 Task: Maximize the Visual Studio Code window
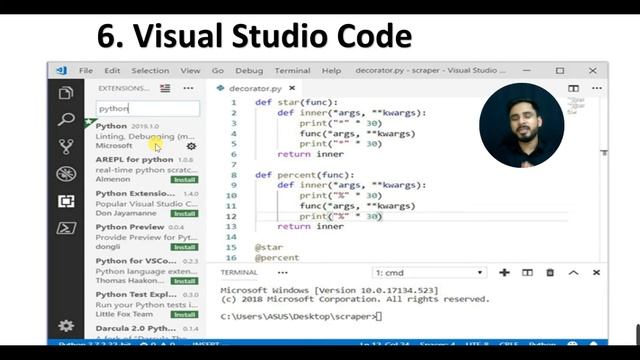[x=560, y=71]
